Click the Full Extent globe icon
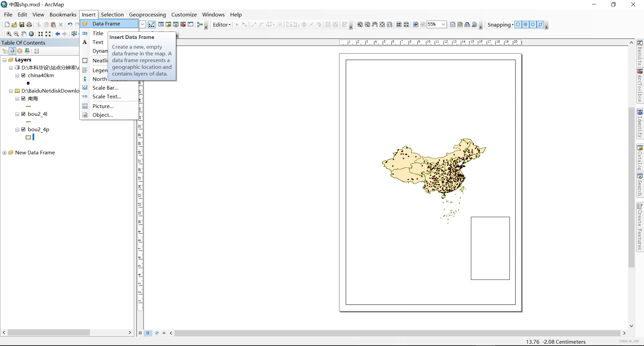Viewport: 644px width, 346px height. 31,34
